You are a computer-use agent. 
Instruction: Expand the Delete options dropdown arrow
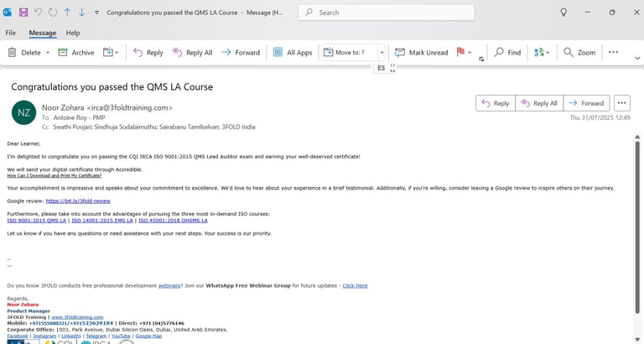[48, 53]
